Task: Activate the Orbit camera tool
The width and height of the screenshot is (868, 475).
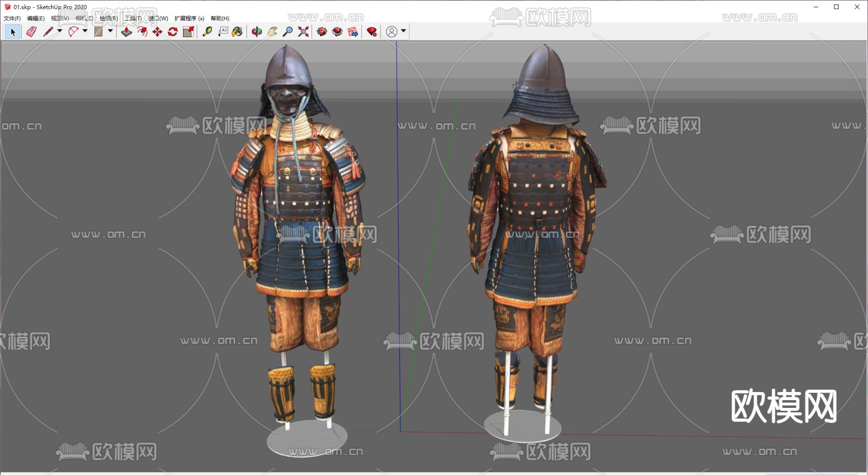Action: click(257, 32)
